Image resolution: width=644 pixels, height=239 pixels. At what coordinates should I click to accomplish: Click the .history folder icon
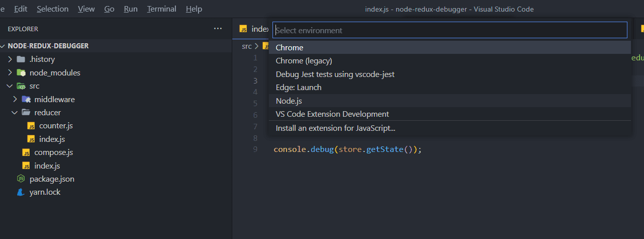point(21,59)
